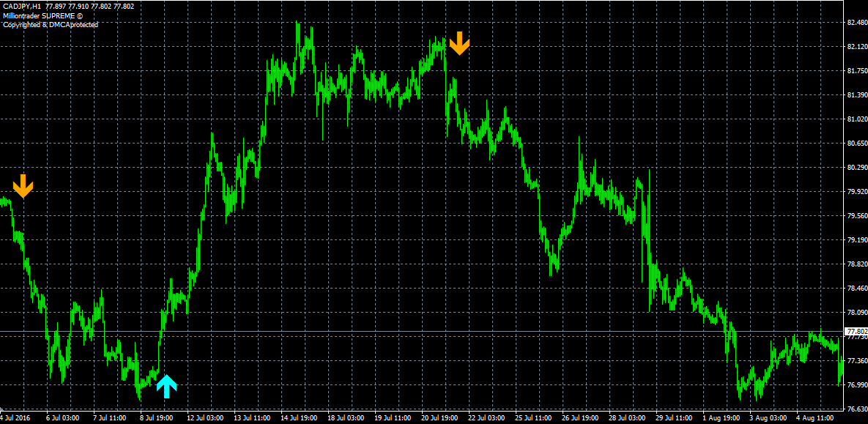The image size is (868, 424).
Task: Click the cyan buy signal up arrow
Action: pyautogui.click(x=166, y=387)
